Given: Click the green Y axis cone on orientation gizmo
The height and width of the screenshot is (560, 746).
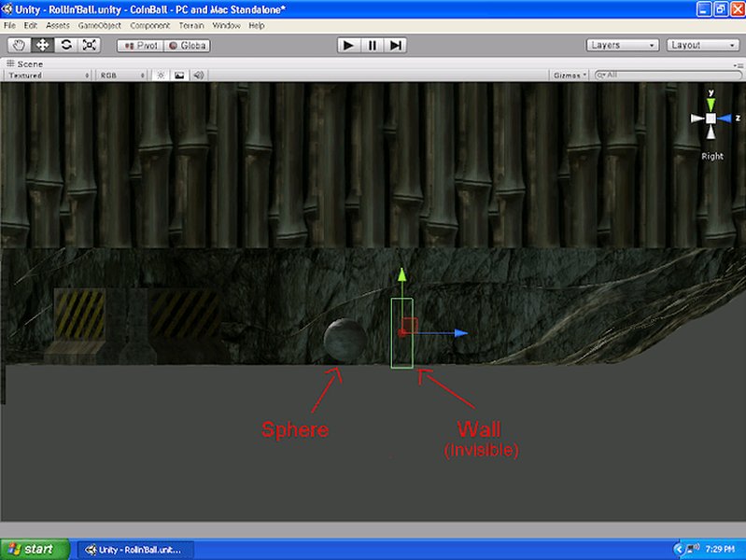Looking at the screenshot, I should pos(711,105).
